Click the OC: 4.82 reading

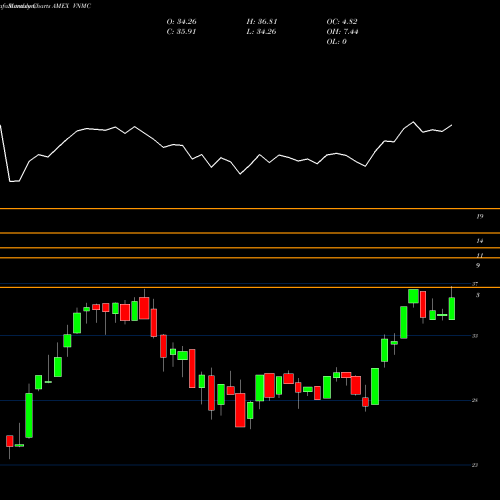[342, 22]
